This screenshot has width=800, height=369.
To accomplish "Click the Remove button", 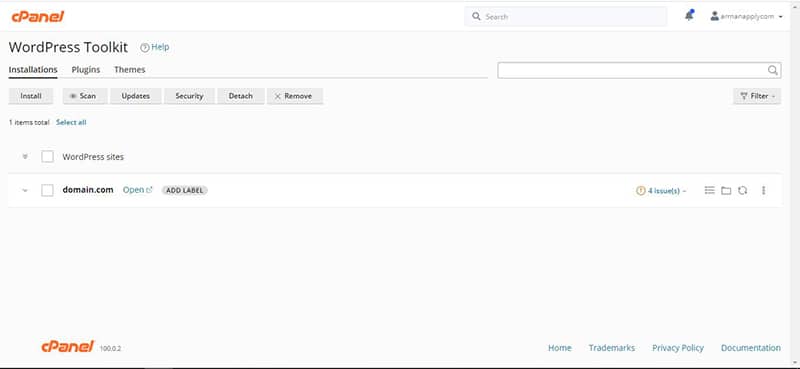I will point(295,96).
